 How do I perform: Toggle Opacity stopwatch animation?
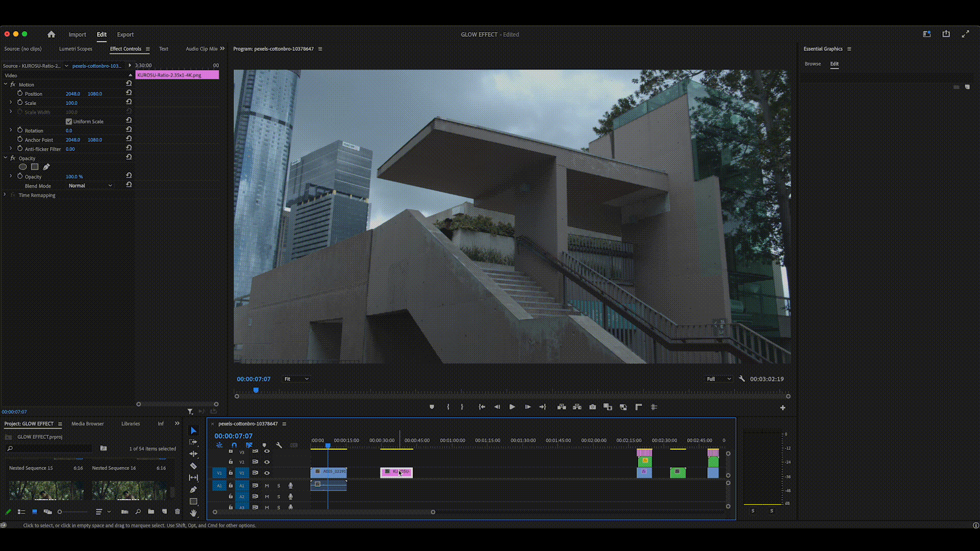coord(20,176)
